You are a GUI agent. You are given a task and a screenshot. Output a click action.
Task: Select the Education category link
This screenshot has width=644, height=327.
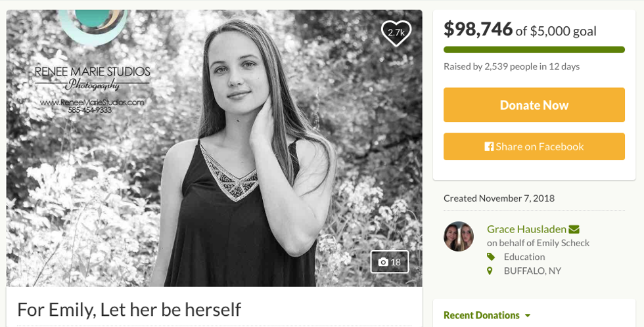coord(524,257)
